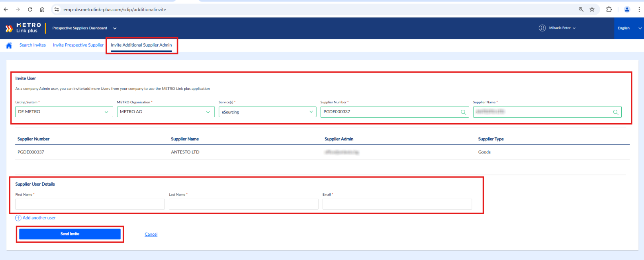This screenshot has width=644, height=260.
Task: Click the blurred Supplier Admin email cell
Action: [x=342, y=152]
